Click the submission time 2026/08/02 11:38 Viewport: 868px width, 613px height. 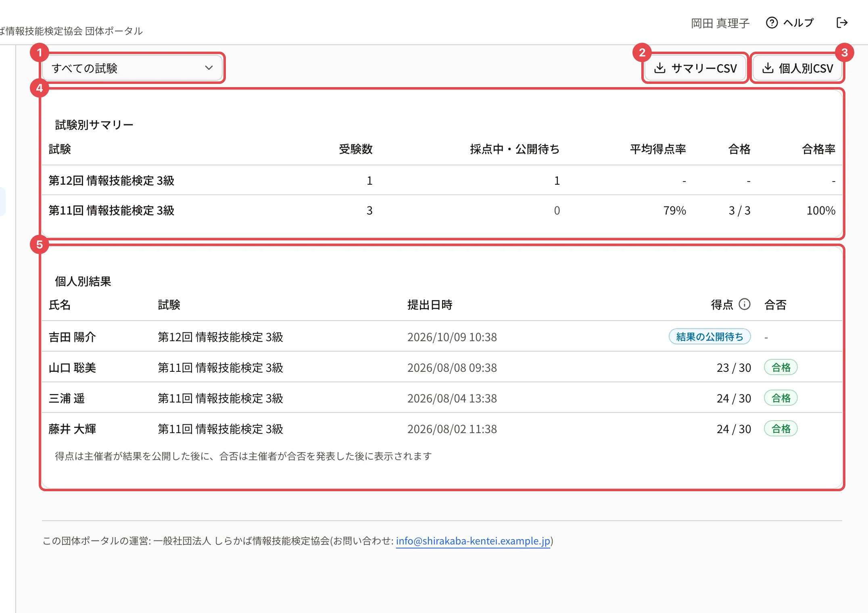coord(452,429)
